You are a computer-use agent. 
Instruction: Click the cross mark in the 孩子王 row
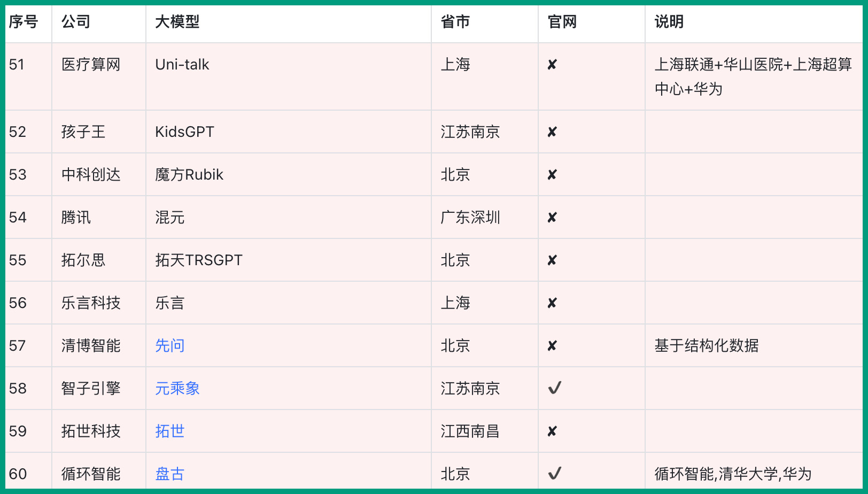click(552, 132)
